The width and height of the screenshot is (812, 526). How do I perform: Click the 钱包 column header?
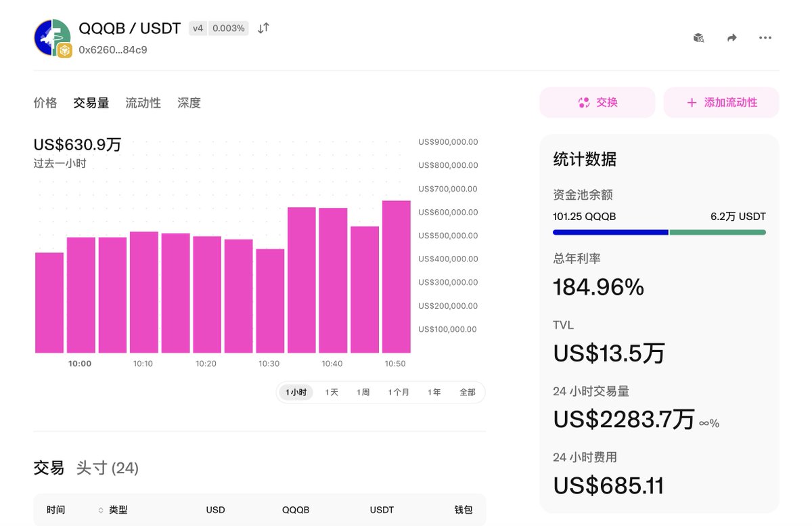(x=464, y=510)
